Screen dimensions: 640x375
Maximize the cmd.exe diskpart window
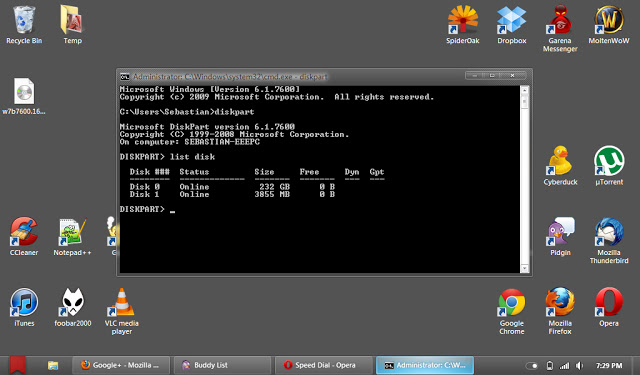[x=492, y=75]
